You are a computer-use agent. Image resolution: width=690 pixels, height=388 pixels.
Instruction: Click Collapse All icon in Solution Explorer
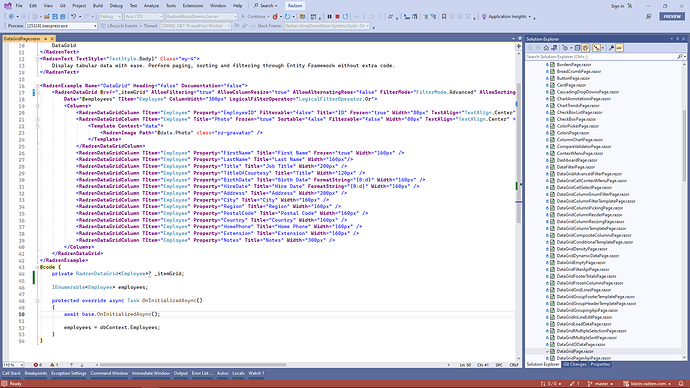(x=577, y=48)
